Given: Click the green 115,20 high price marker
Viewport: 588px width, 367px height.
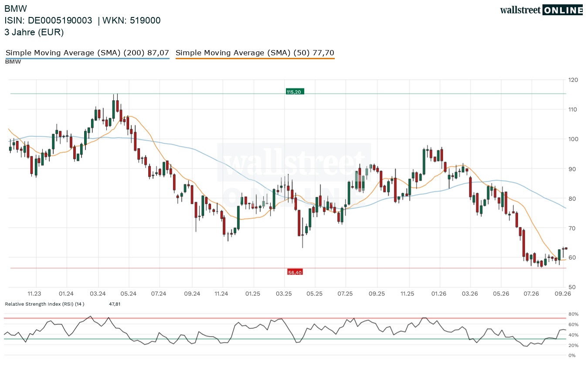Looking at the screenshot, I should coord(295,92).
